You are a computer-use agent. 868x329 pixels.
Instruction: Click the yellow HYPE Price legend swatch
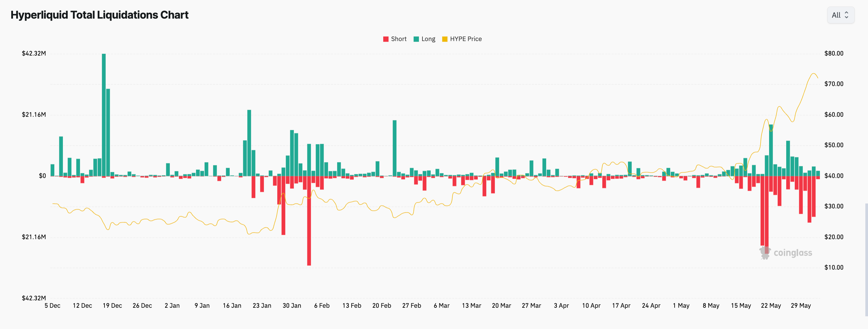tap(445, 39)
